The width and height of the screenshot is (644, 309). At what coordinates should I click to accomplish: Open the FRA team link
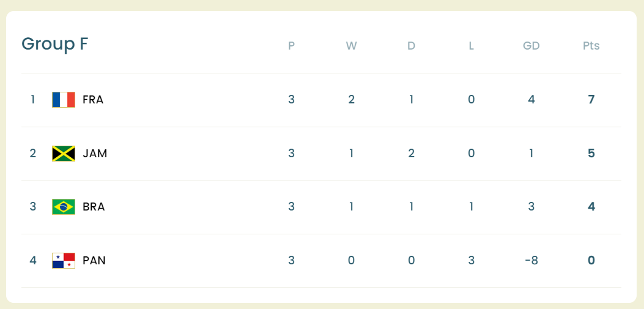point(93,100)
